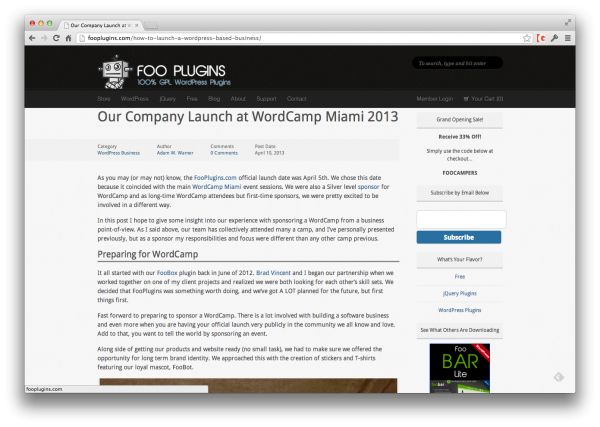This screenshot has width=600, height=427.
Task: Click the Preparing for WordCamp heading
Action: (148, 254)
